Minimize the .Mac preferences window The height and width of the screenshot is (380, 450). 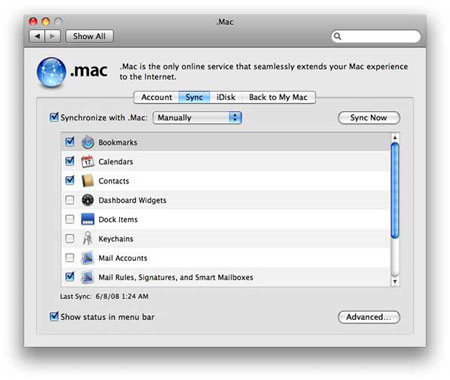click(x=46, y=22)
